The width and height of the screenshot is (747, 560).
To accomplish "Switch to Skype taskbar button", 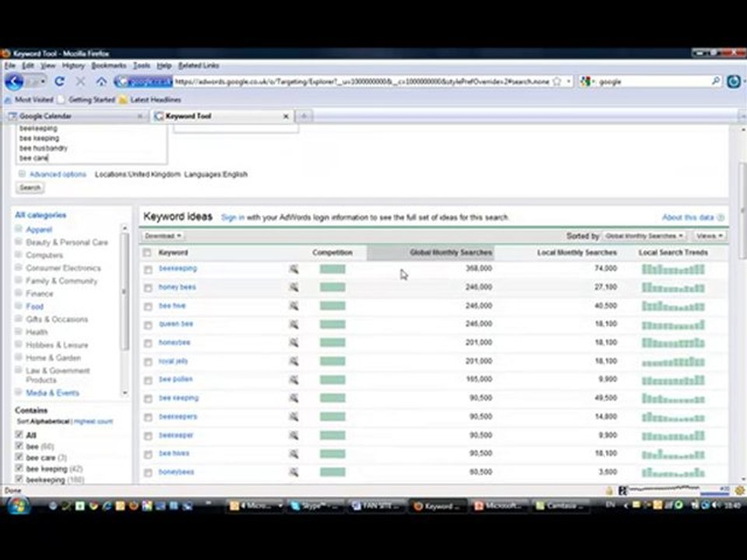I will pyautogui.click(x=316, y=506).
